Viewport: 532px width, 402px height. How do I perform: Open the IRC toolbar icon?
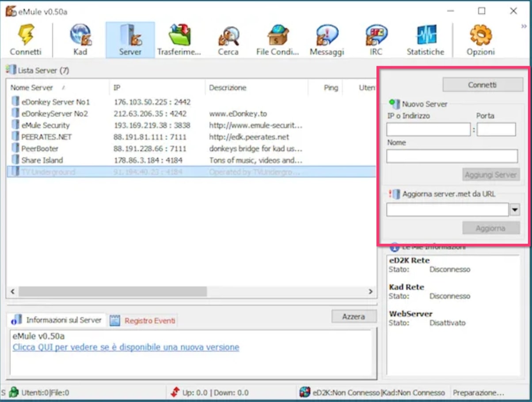pyautogui.click(x=376, y=35)
